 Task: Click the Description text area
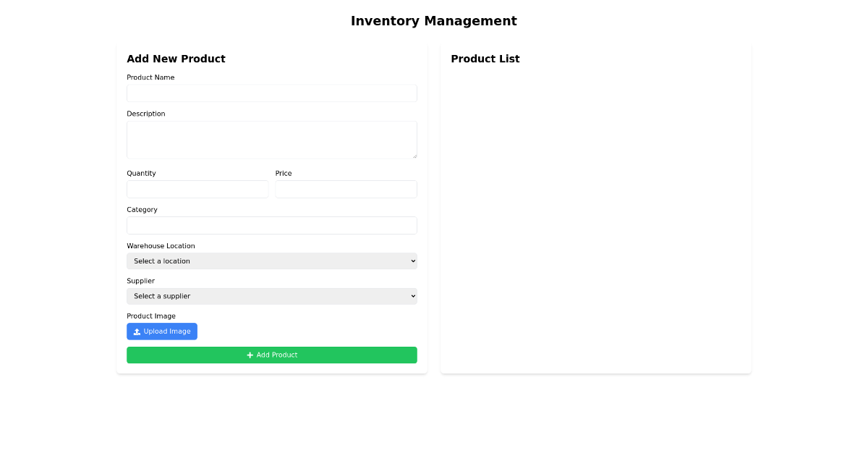tap(271, 139)
